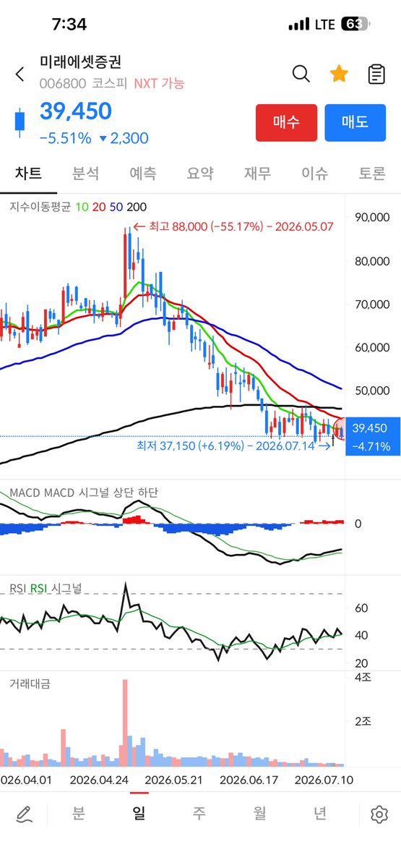Screen dimensions: 401x868
Task: Tap the 코스피 market label
Action: coord(110,83)
